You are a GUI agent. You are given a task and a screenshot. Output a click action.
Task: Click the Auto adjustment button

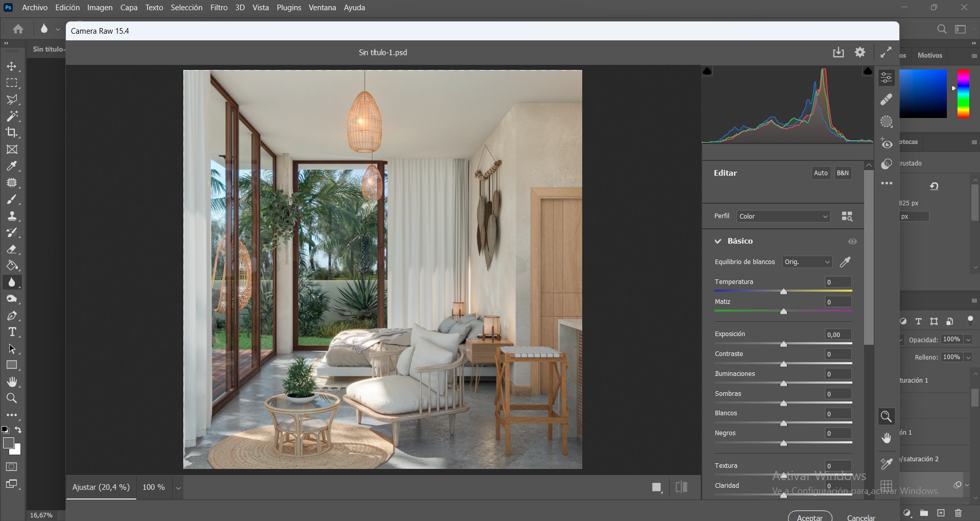tap(820, 173)
